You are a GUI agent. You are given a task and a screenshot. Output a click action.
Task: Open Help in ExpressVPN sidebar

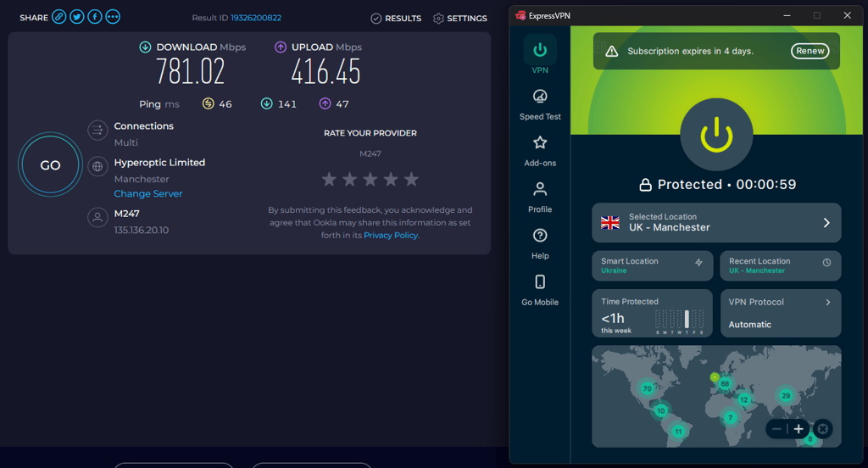point(540,244)
